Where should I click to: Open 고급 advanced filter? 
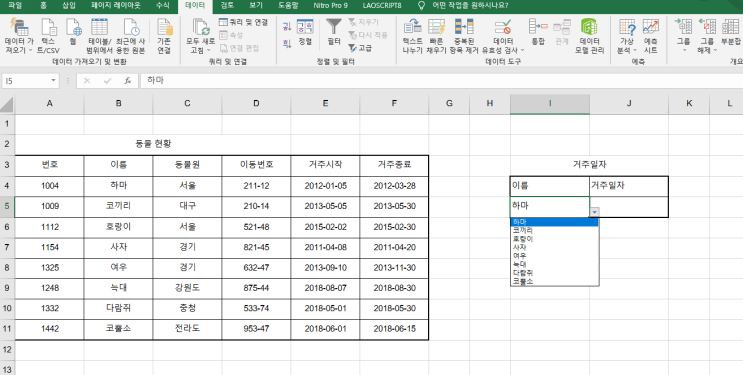coord(360,48)
